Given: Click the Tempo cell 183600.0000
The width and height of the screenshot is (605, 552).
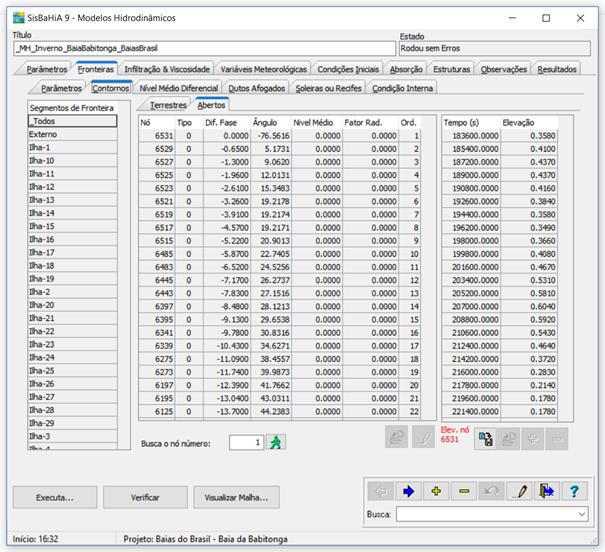Looking at the screenshot, I should pos(471,136).
